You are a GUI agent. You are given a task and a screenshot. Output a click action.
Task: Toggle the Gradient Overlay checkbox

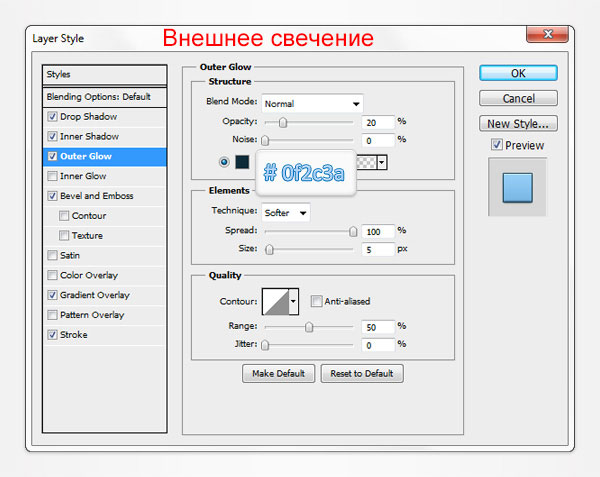point(52,295)
